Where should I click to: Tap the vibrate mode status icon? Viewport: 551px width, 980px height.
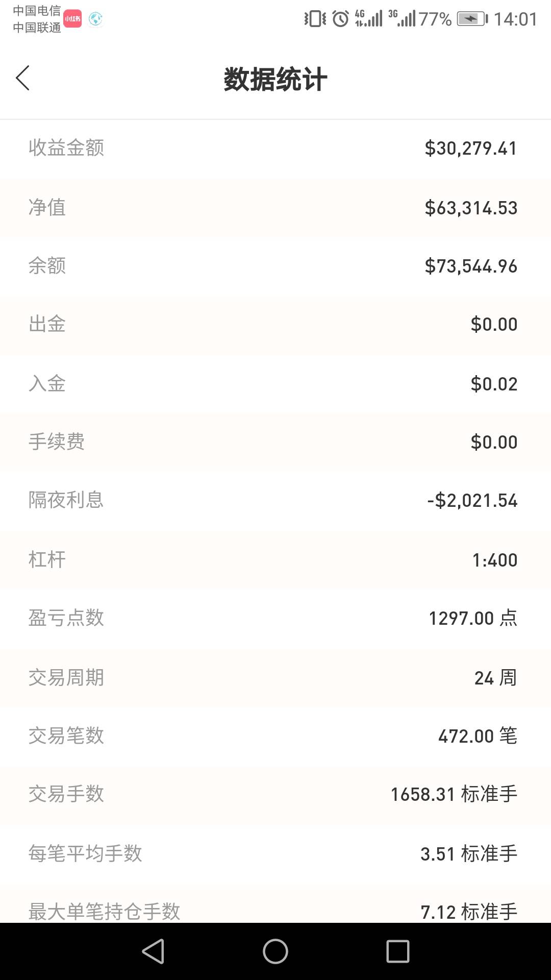[315, 19]
